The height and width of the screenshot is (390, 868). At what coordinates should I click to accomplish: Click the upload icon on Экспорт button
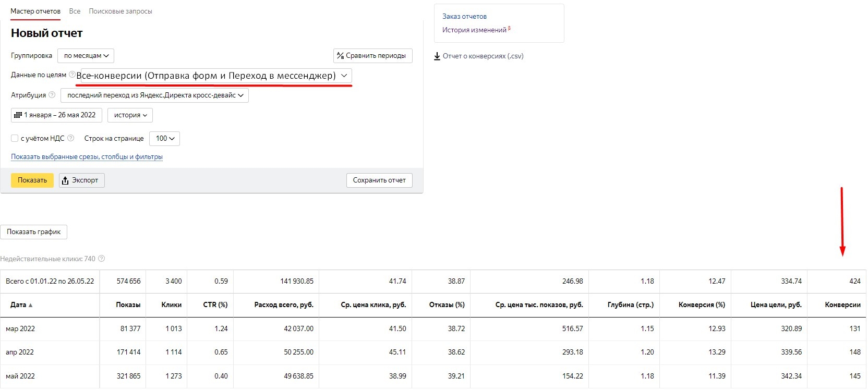click(65, 180)
